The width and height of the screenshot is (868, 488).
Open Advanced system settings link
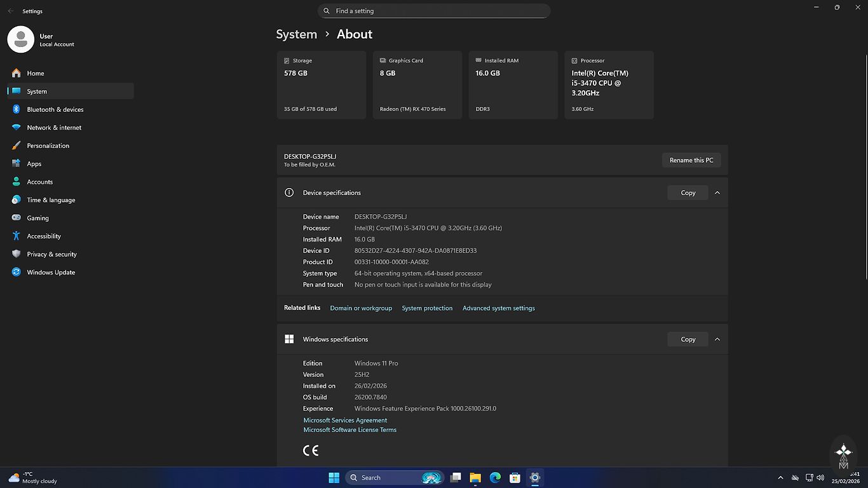tap(498, 308)
